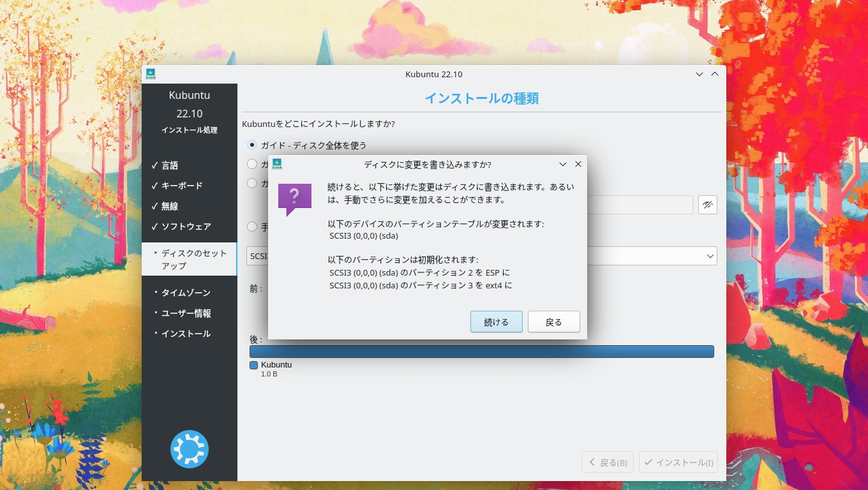Click the installer icon in main title bar

click(x=151, y=74)
